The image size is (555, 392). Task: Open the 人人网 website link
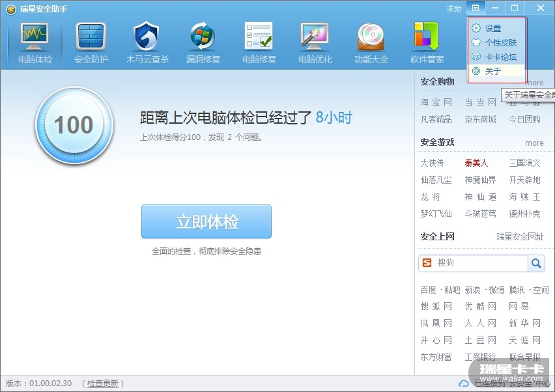click(480, 323)
